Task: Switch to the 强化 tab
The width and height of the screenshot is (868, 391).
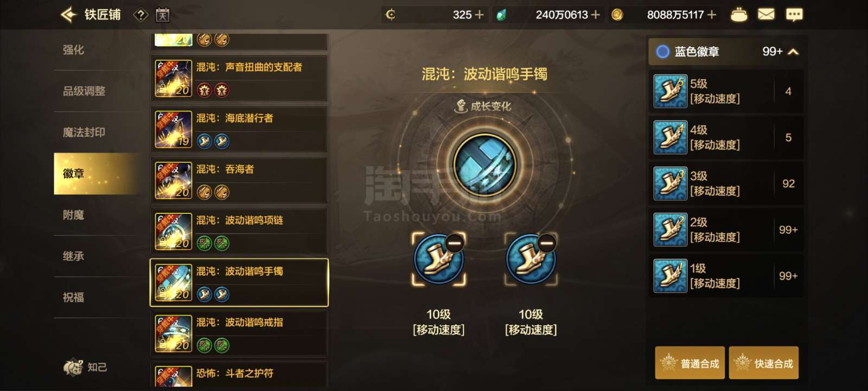Action: tap(73, 50)
